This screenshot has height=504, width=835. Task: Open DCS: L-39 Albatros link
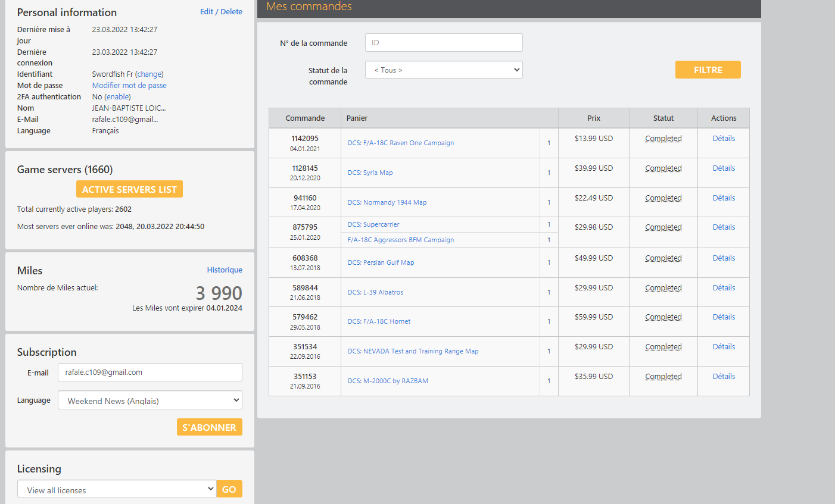point(376,292)
